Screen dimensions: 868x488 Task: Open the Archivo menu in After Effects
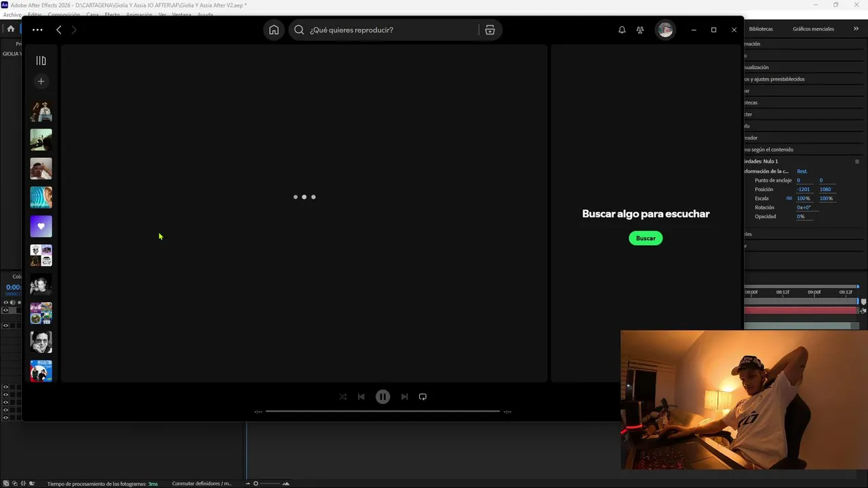pyautogui.click(x=12, y=14)
